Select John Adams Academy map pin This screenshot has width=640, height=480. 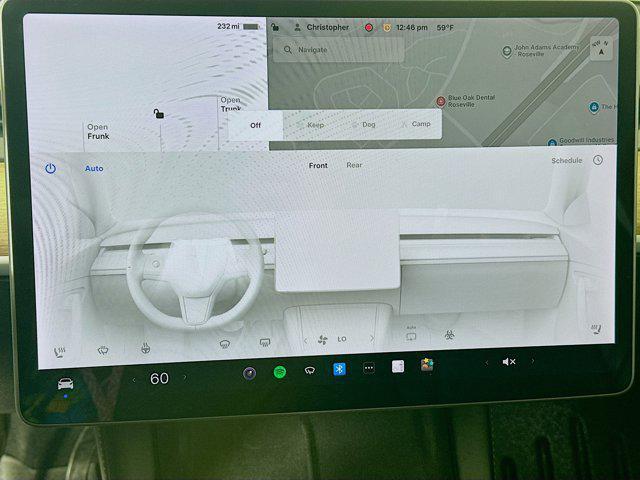click(x=507, y=51)
